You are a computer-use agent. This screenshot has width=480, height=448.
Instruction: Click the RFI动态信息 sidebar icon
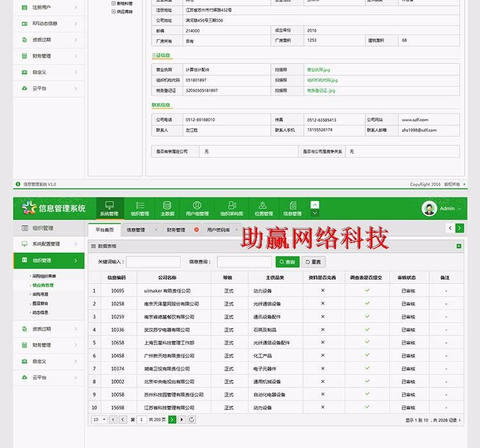[24, 24]
